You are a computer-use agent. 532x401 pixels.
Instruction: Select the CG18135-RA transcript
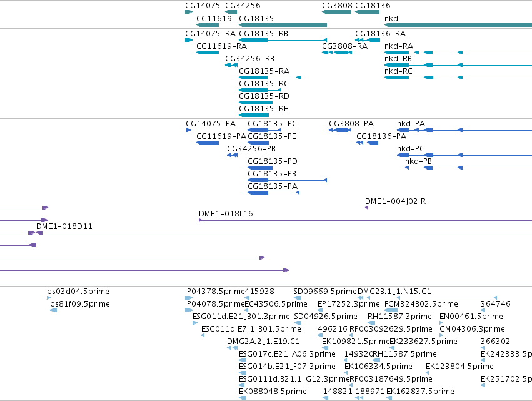coord(269,78)
